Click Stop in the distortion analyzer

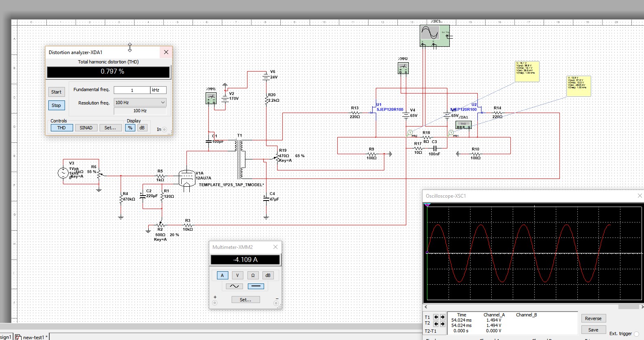[x=56, y=105]
